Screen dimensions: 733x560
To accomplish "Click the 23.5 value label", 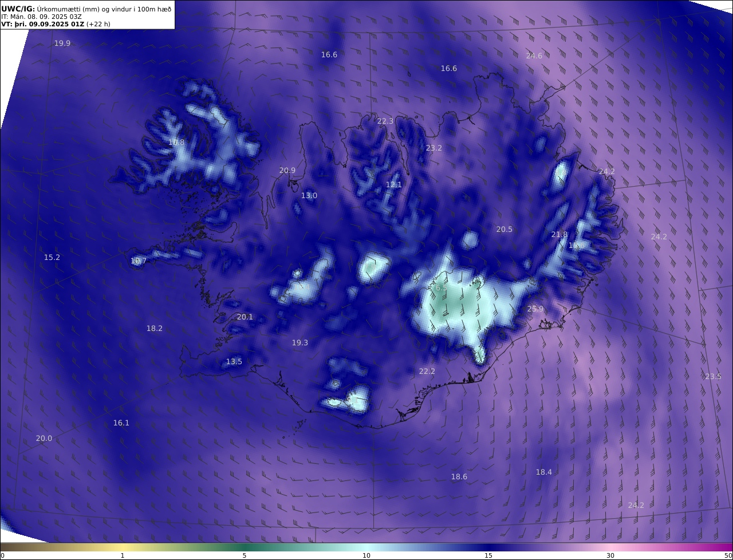I will pyautogui.click(x=713, y=377).
